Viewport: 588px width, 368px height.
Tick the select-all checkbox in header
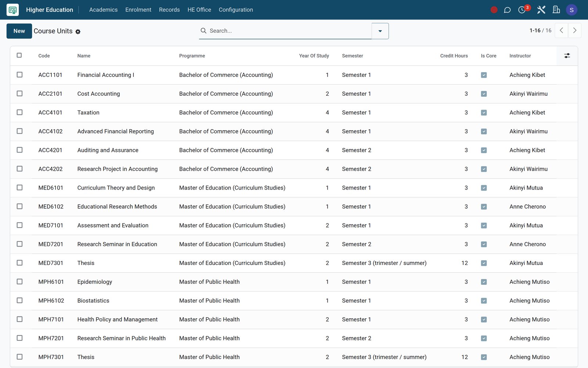coord(19,55)
